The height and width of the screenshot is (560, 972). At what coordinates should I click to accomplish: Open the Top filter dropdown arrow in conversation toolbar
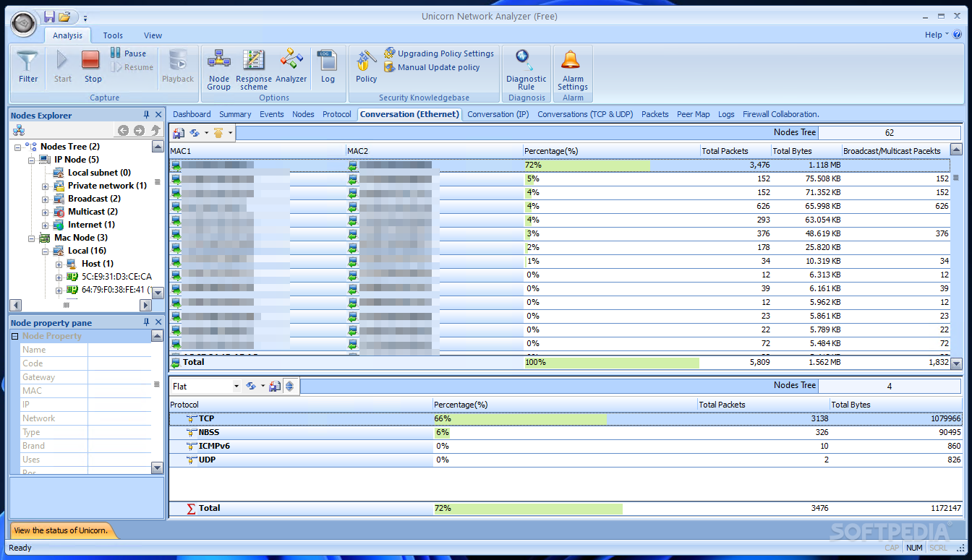[x=230, y=133]
